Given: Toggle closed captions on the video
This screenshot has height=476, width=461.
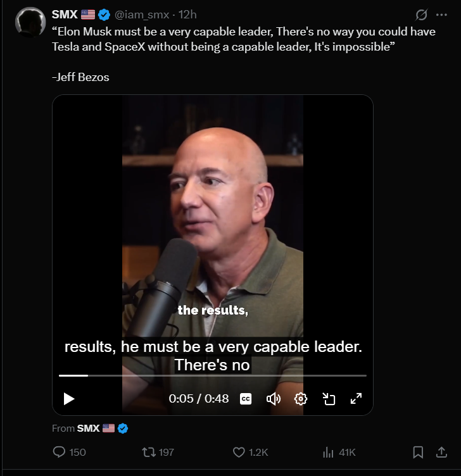Looking at the screenshot, I should point(246,399).
